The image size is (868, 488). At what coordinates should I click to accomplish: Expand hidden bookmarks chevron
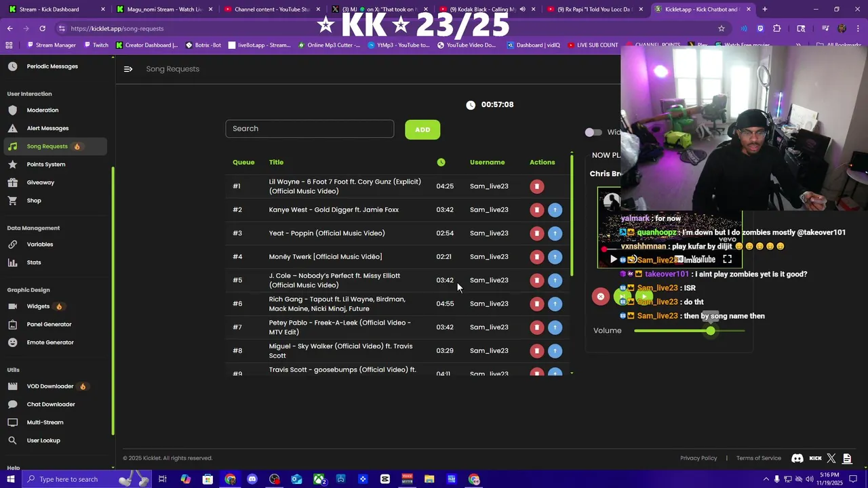point(798,45)
